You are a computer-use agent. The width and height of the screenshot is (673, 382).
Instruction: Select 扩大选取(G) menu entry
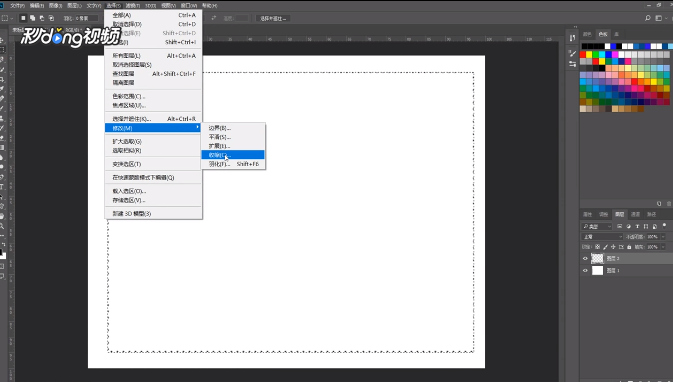click(x=153, y=141)
